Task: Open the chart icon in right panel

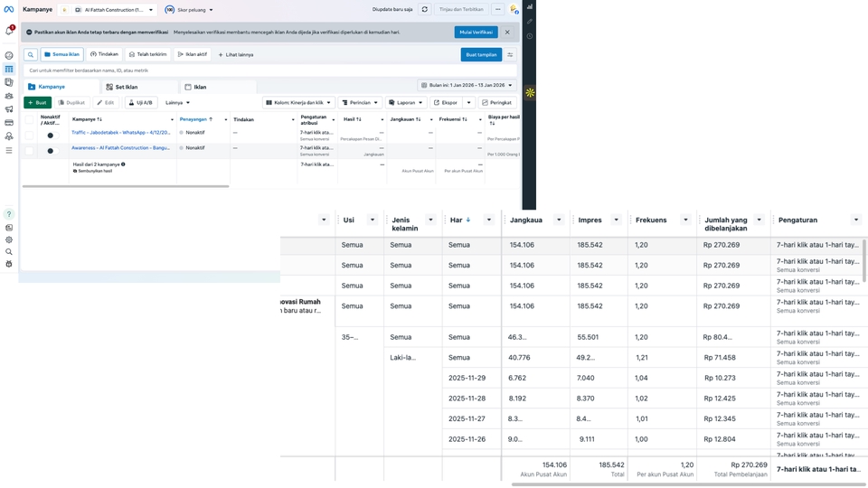Action: pos(530,7)
